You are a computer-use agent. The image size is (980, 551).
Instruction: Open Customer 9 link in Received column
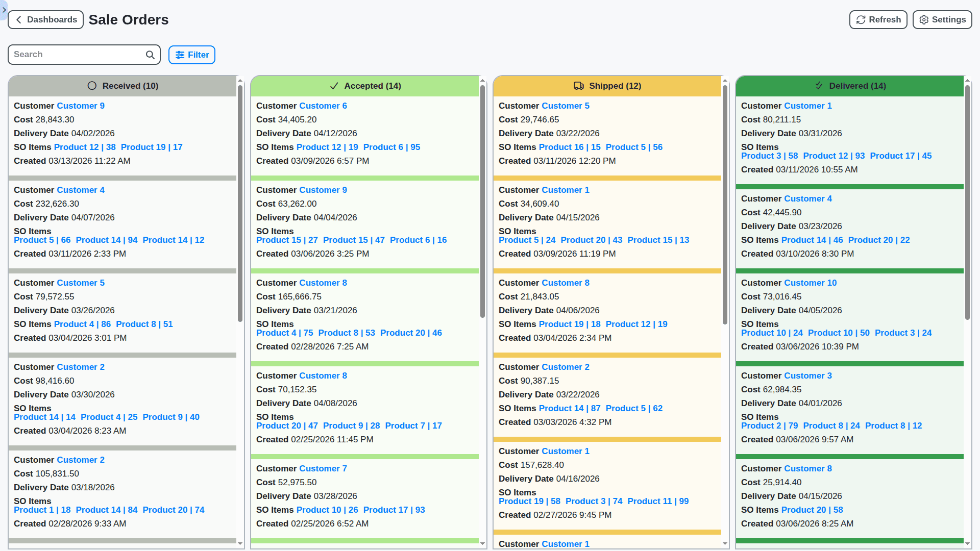click(x=81, y=106)
